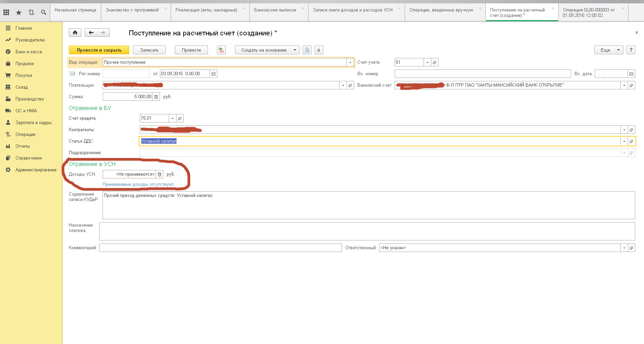644x344 pixels.
Task: Expand Счет кредита dropdown arrow
Action: click(x=172, y=118)
